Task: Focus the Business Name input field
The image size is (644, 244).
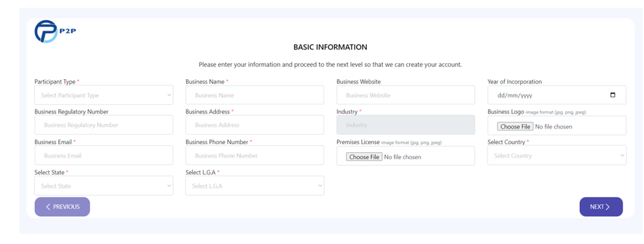Action: [255, 95]
